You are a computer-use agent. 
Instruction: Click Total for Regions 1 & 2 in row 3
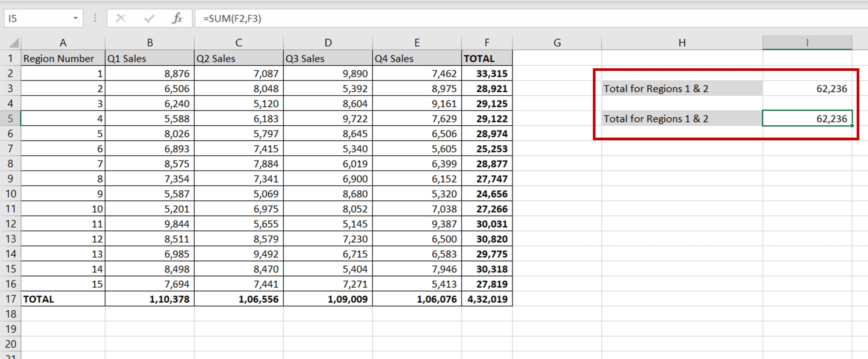coord(682,88)
